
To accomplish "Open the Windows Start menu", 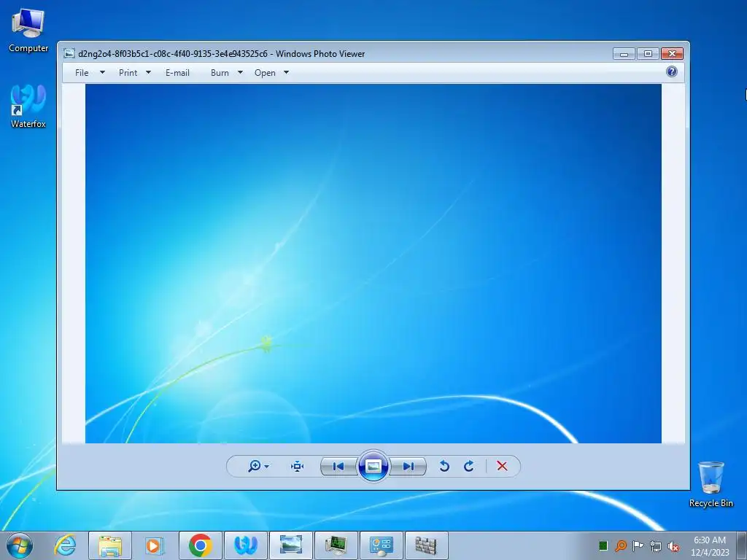I will point(20,545).
